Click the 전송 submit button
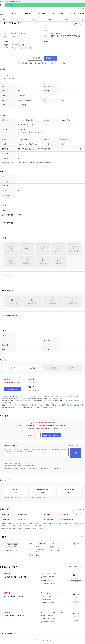The height and width of the screenshot is (644, 85). 76,453
